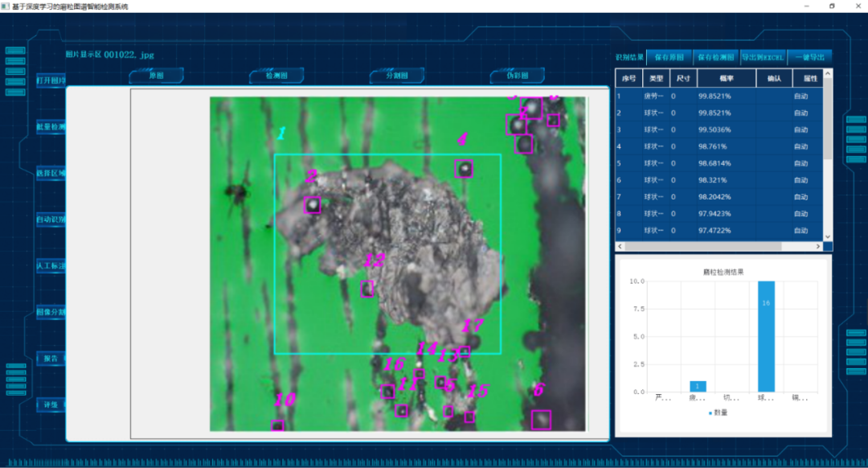Image resolution: width=868 pixels, height=468 pixels.
Task: Switch to the 原图 original image view
Action: [x=156, y=76]
